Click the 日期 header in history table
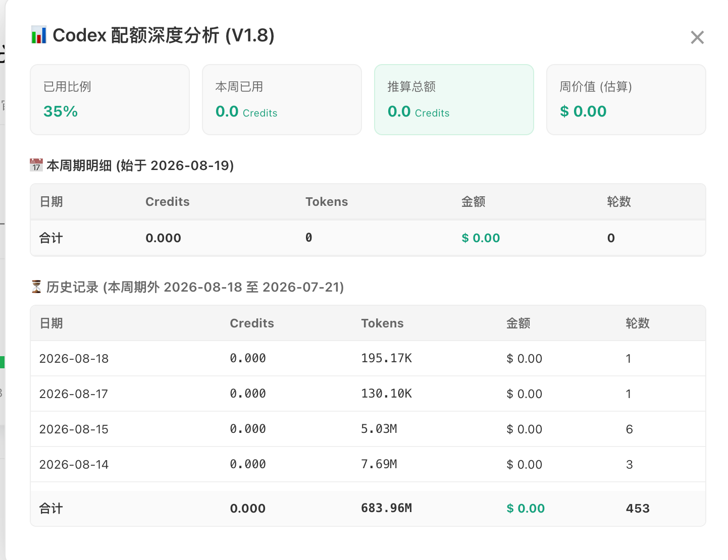The width and height of the screenshot is (728, 560). [51, 323]
